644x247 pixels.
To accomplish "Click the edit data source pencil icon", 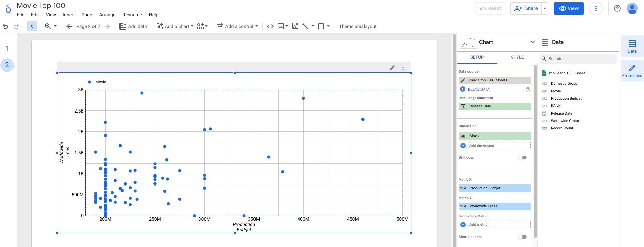I will tap(463, 80).
